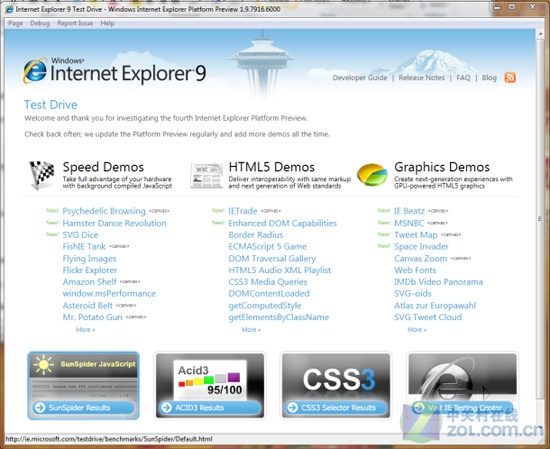
Task: Expand More under Speed Demos list
Action: [x=85, y=329]
